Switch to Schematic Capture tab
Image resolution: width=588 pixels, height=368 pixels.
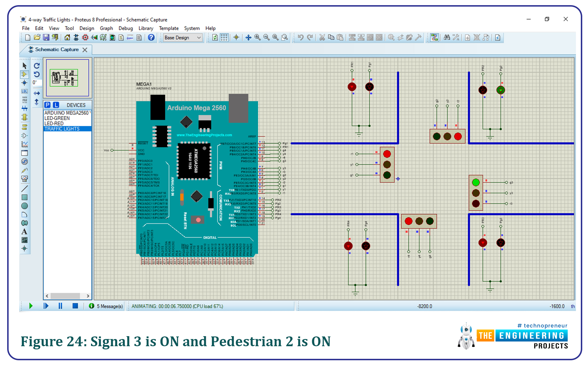point(57,49)
